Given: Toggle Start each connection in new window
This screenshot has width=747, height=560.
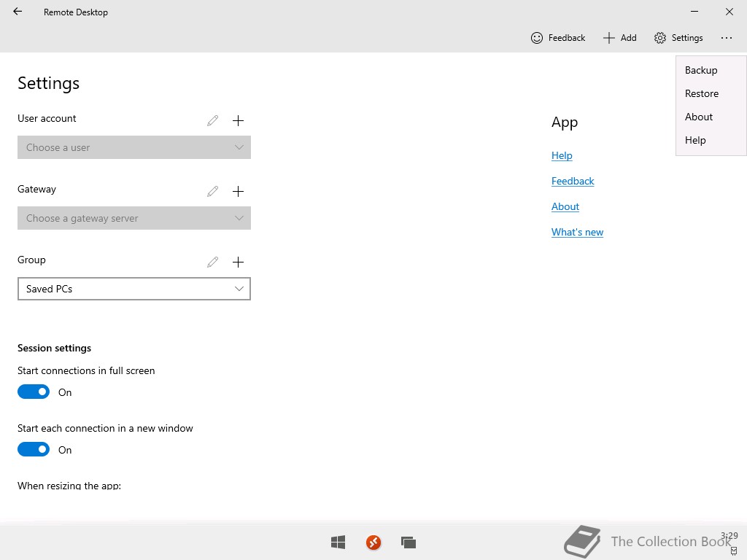Looking at the screenshot, I should click(x=34, y=449).
